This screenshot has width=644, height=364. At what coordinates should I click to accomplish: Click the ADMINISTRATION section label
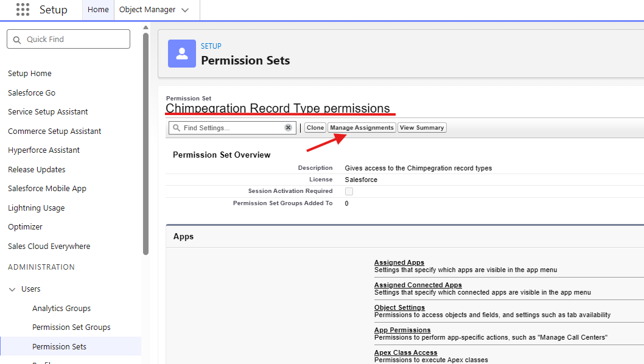coord(41,267)
